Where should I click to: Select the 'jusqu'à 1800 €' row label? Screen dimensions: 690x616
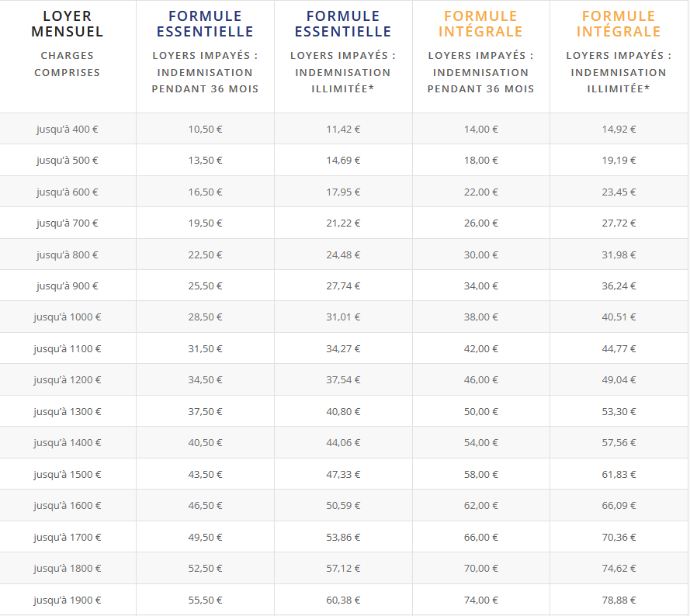68,569
